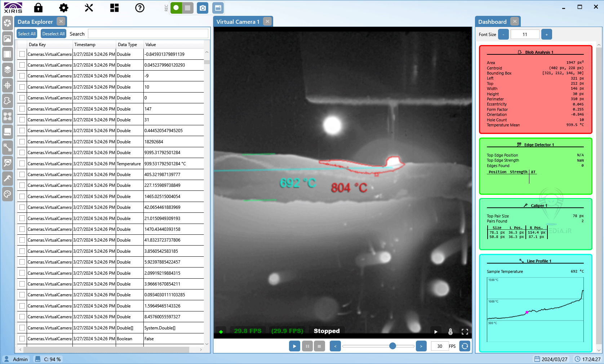This screenshot has width=604, height=364.
Task: Activate the Dashboard tab
Action: tap(492, 22)
